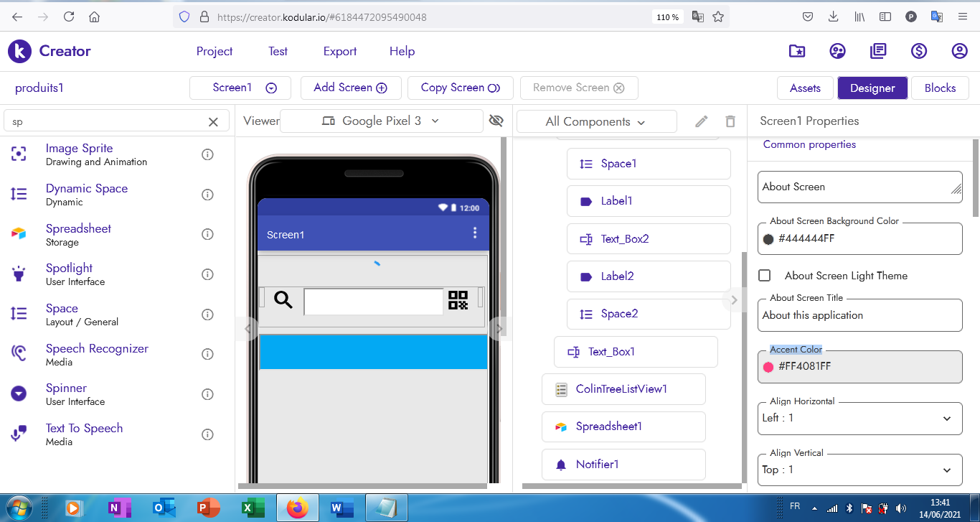Click the delete component trash icon
980x522 pixels.
tap(730, 121)
